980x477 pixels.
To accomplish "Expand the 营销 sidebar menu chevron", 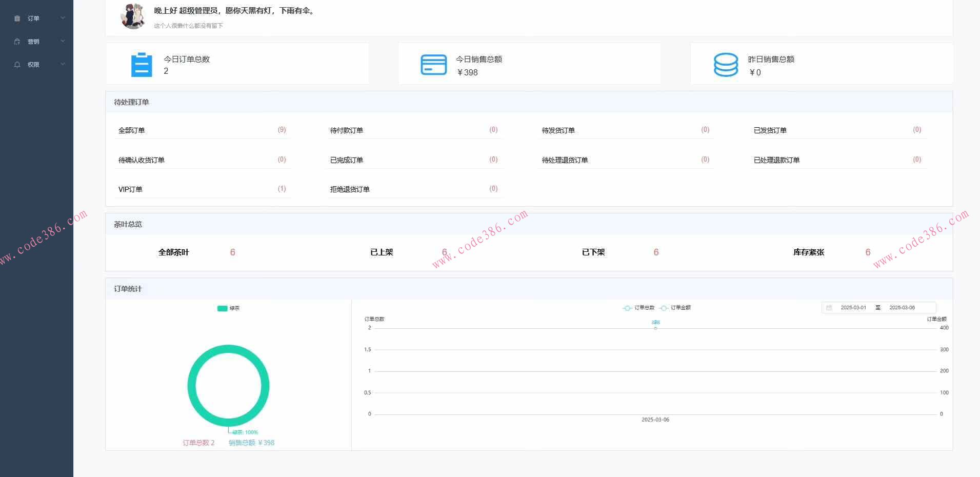I will pos(63,41).
